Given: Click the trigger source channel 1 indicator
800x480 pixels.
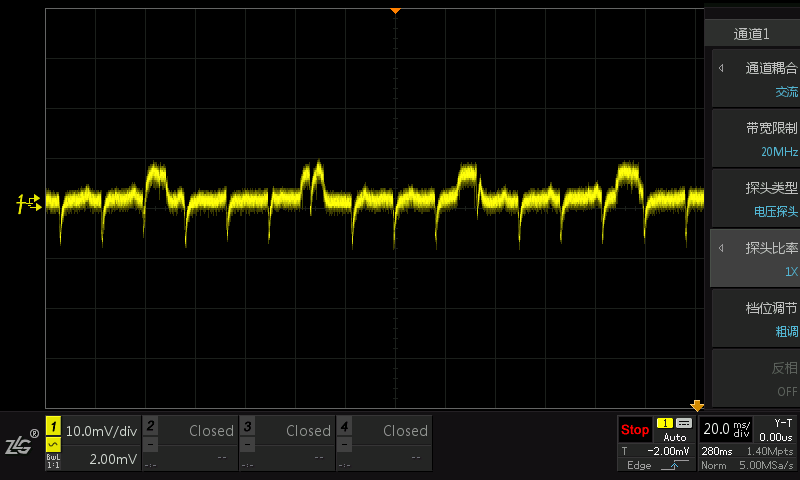Looking at the screenshot, I should [x=664, y=423].
